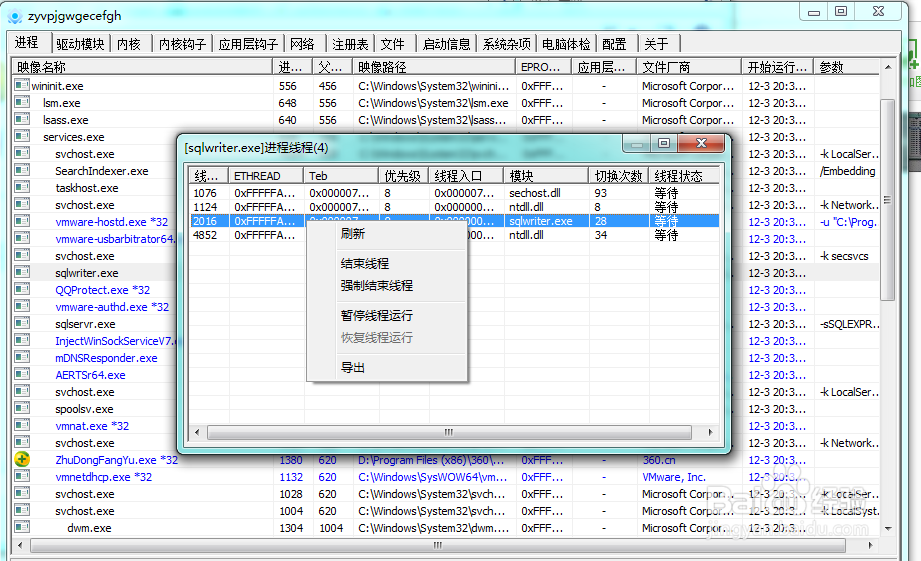
Task: Click the process icon beside vmware-hostd.exe
Action: tap(22, 221)
